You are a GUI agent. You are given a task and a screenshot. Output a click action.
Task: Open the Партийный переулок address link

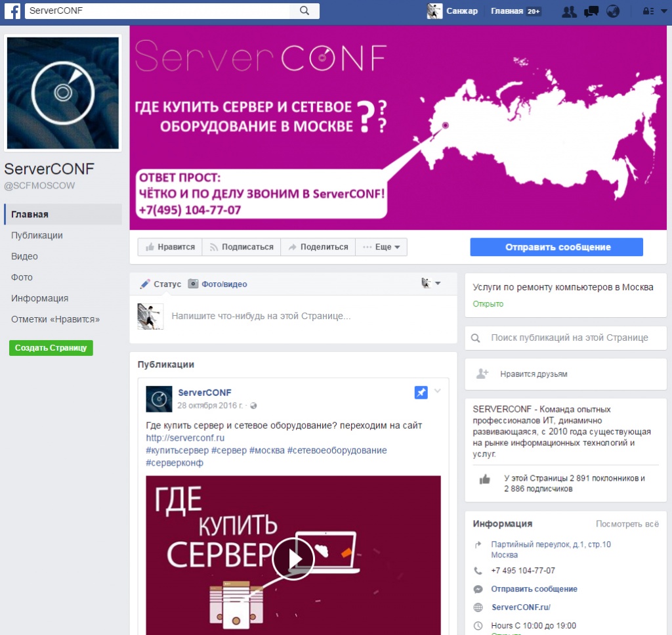[x=551, y=550]
